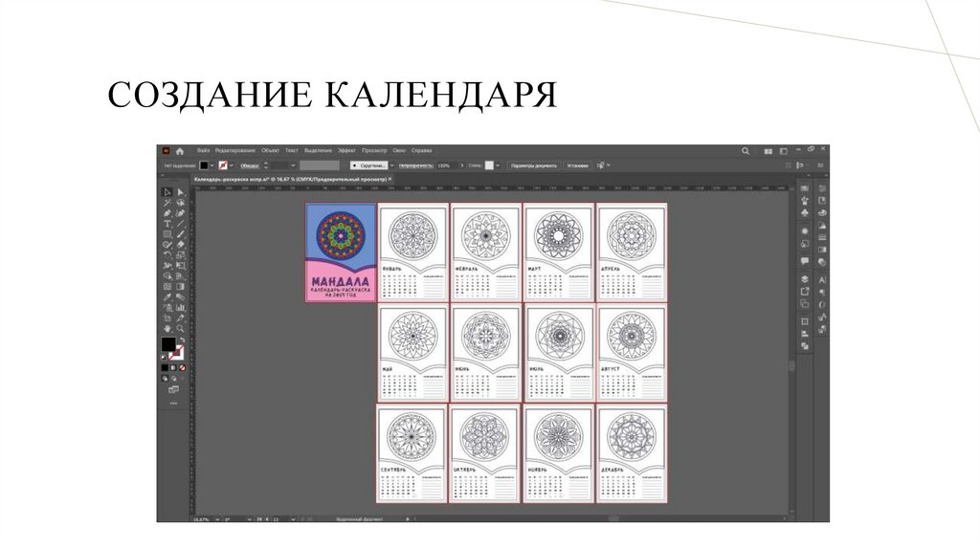Select the Paintbrush tool
The image size is (980, 549).
(181, 233)
